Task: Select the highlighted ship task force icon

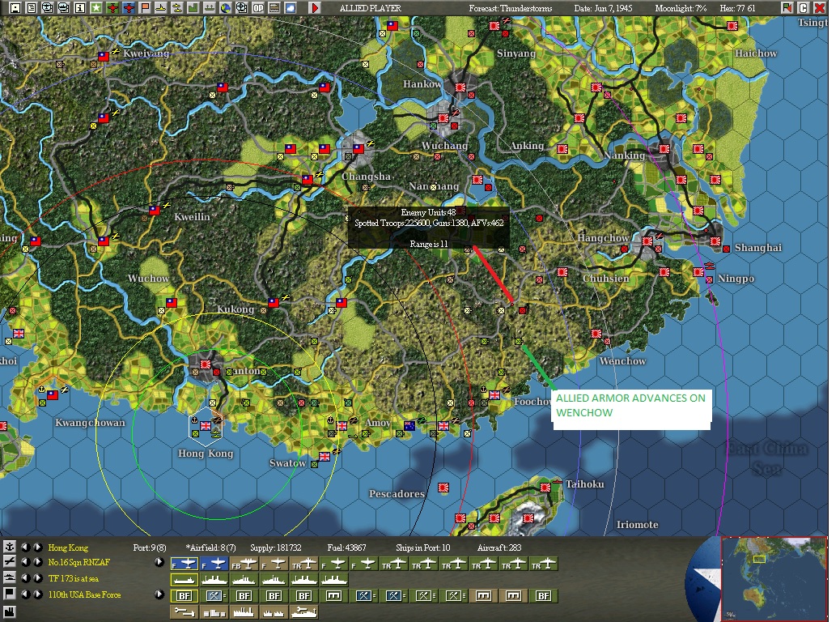Action: (185, 580)
